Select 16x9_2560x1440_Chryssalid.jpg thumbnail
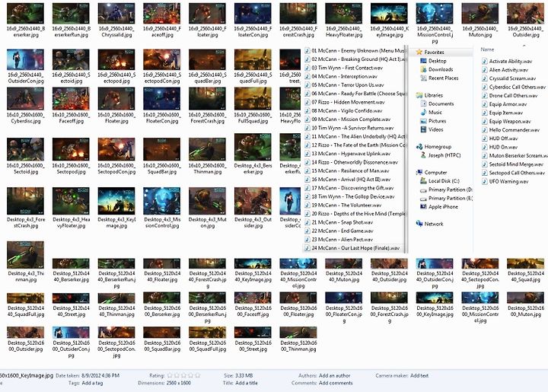 [116, 21]
